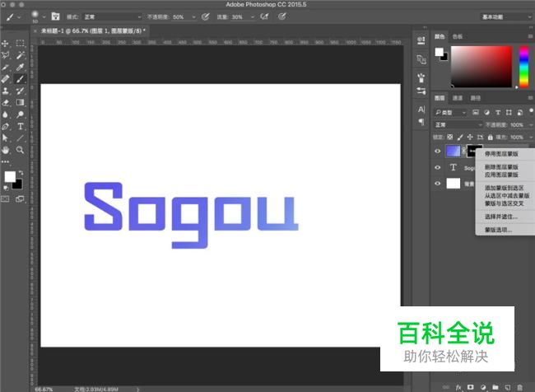The width and height of the screenshot is (535, 392).
Task: Choose 删除图层蒙版 in context menu
Action: pyautogui.click(x=501, y=167)
